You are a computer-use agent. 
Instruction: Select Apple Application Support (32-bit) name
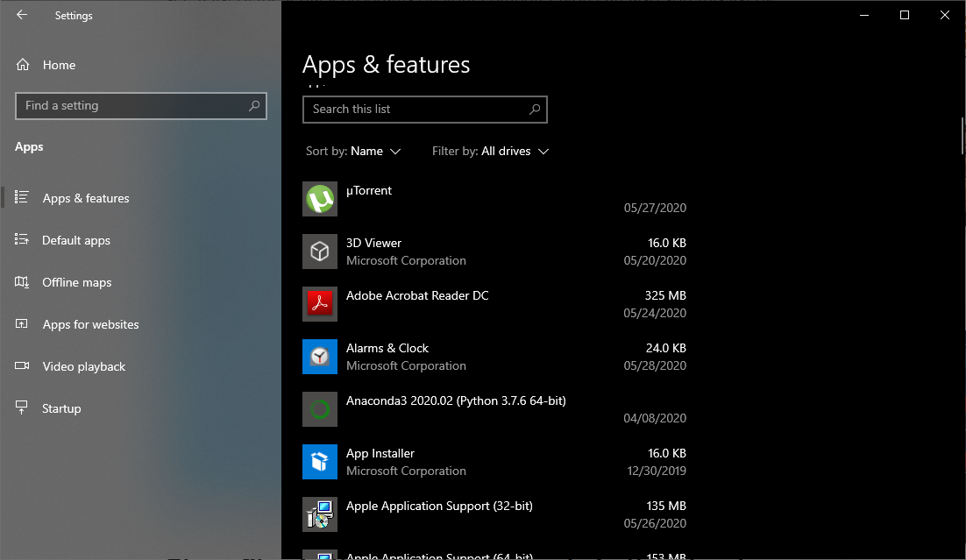click(439, 506)
